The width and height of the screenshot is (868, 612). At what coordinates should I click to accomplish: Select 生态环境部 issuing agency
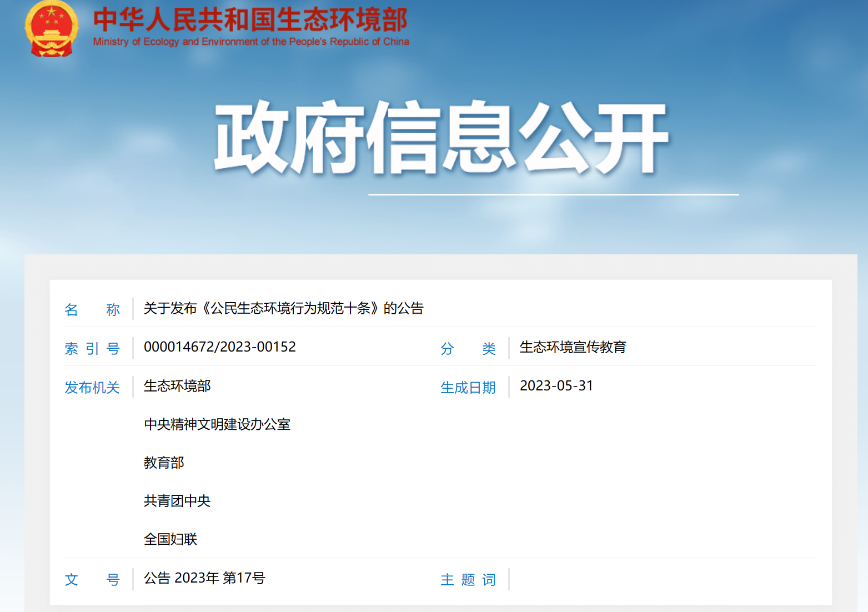tap(177, 386)
